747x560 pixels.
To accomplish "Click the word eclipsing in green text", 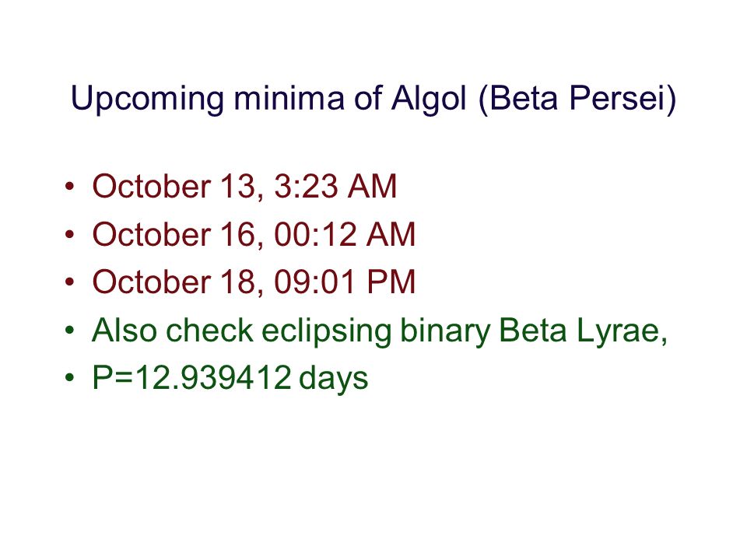I will point(326,331).
